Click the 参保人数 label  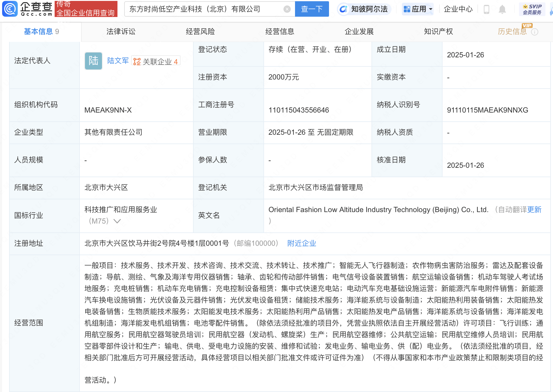212,160
